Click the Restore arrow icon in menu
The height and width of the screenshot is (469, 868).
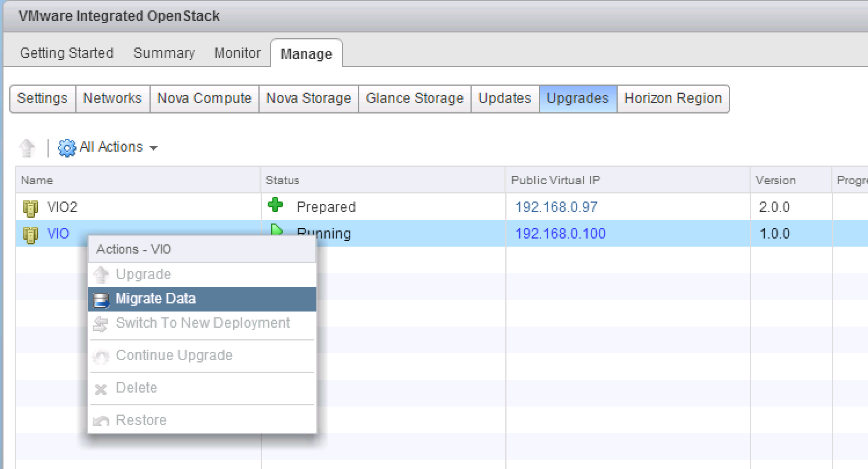[101, 421]
